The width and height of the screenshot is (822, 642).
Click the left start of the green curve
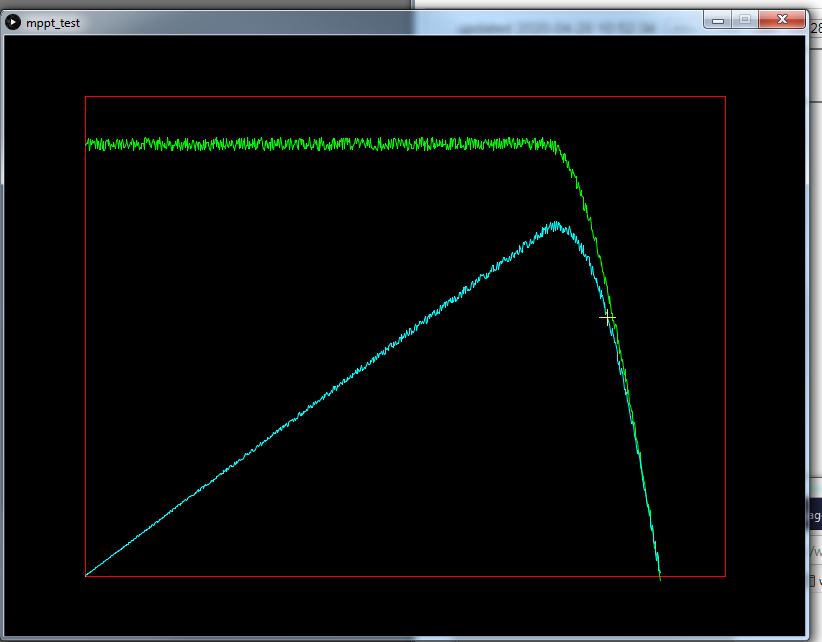point(88,144)
